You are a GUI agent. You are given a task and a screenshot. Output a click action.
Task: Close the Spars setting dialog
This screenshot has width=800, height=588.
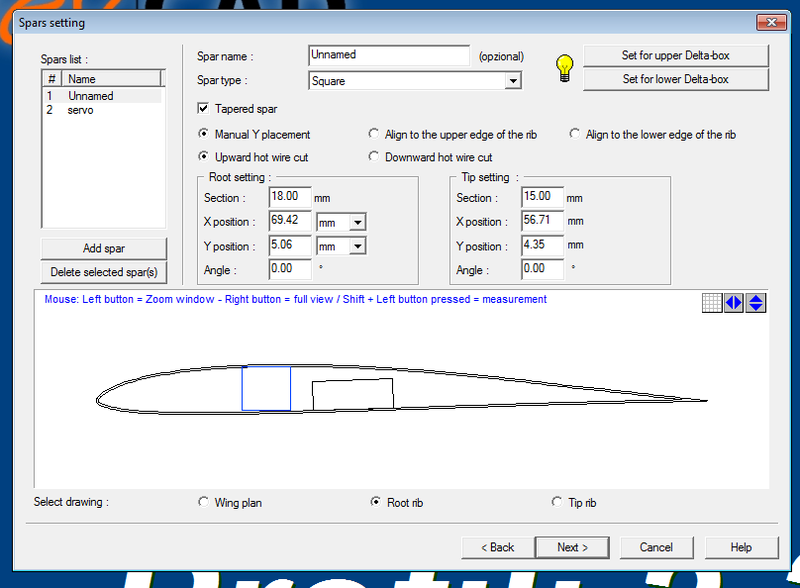(x=770, y=22)
